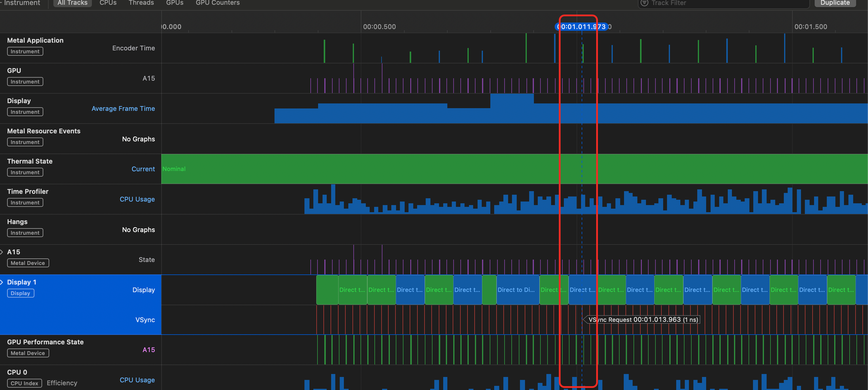Click the Track Filter icon
Viewport: 868px width, 390px height.
coord(644,3)
